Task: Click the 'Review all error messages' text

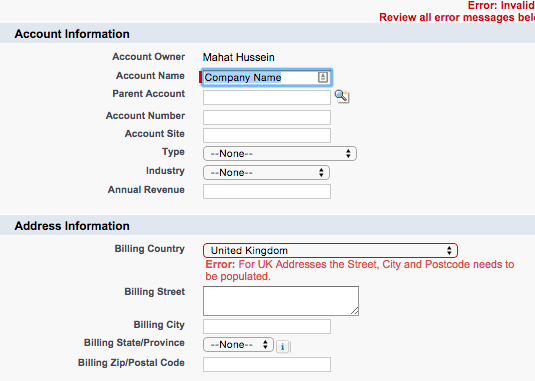Action: click(457, 17)
